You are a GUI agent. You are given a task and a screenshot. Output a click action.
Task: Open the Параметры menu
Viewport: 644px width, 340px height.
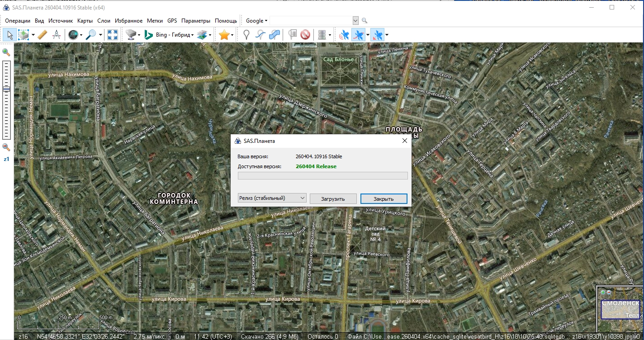[195, 21]
